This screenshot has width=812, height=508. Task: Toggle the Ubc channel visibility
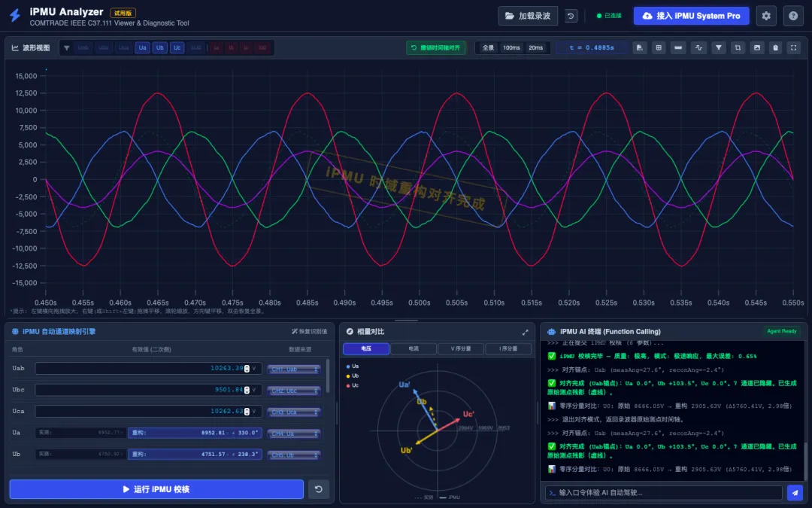(x=104, y=47)
